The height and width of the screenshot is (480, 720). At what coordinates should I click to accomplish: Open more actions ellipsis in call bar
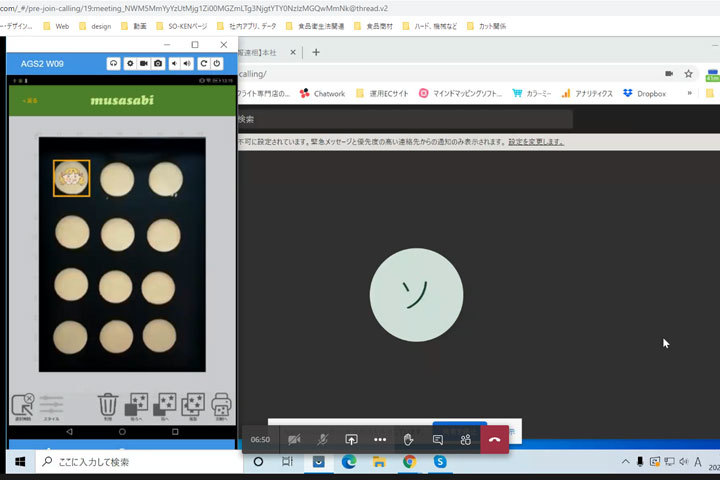[380, 440]
